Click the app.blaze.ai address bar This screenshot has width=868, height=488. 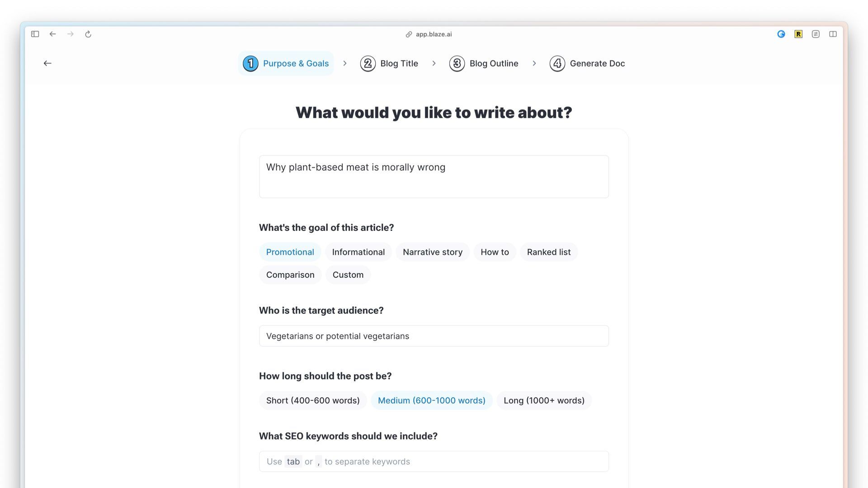point(429,34)
